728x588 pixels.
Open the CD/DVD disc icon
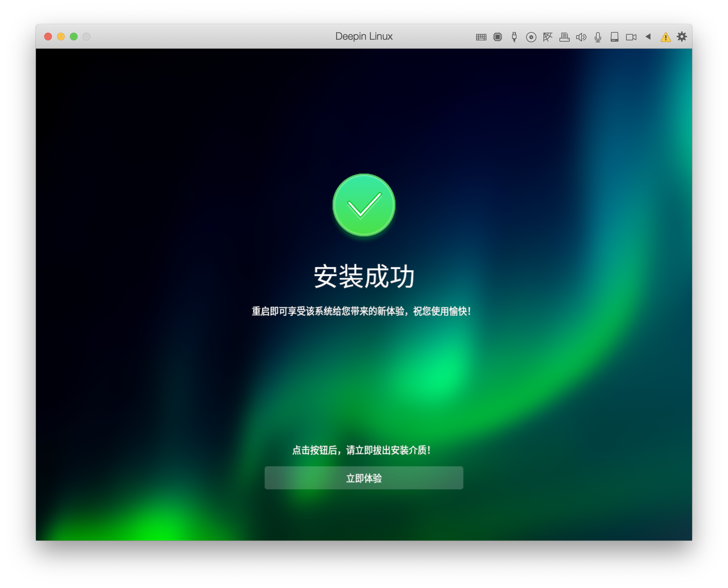[531, 37]
